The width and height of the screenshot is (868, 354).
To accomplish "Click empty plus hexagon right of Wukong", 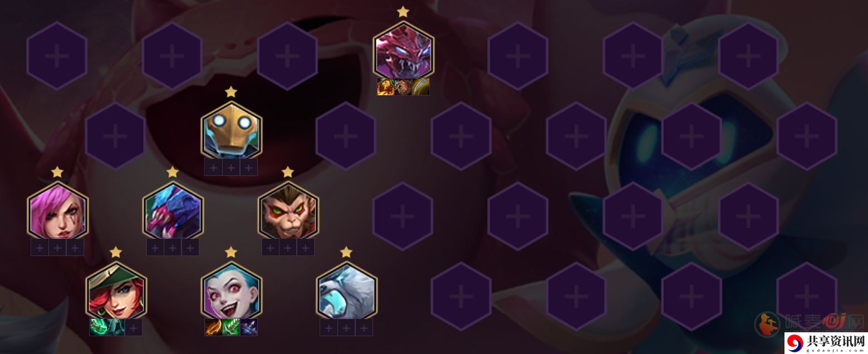I will (403, 216).
